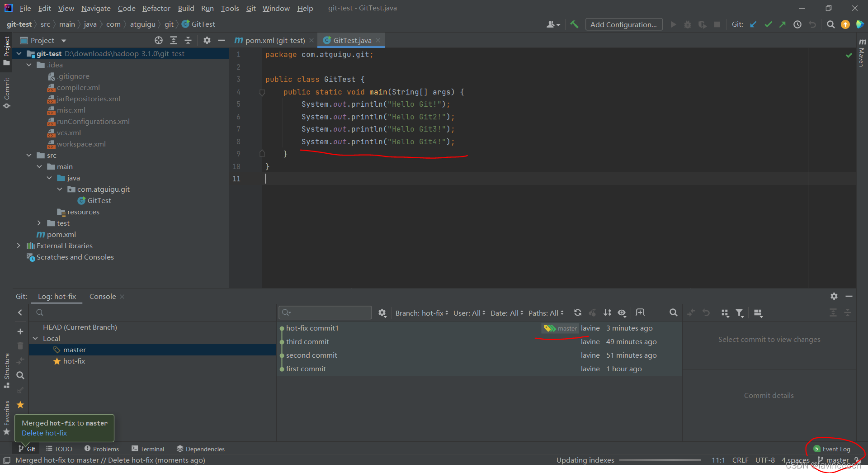Image resolution: width=868 pixels, height=473 pixels.
Task: Click the New Branch plus icon
Action: [20, 331]
